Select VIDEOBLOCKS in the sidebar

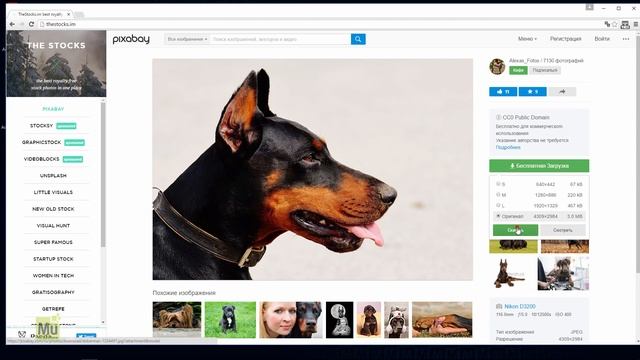[41, 159]
